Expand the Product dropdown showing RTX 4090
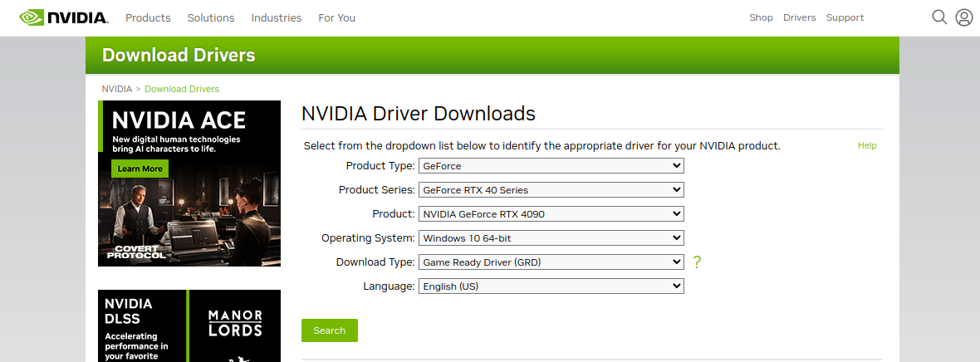The height and width of the screenshot is (362, 980). click(x=551, y=214)
